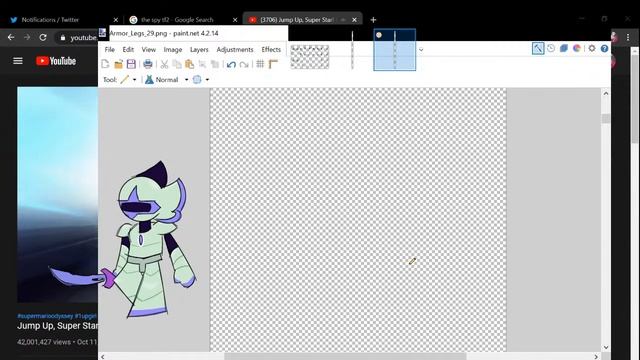Open a new browser tab
The height and width of the screenshot is (360, 640).
pos(373,20)
